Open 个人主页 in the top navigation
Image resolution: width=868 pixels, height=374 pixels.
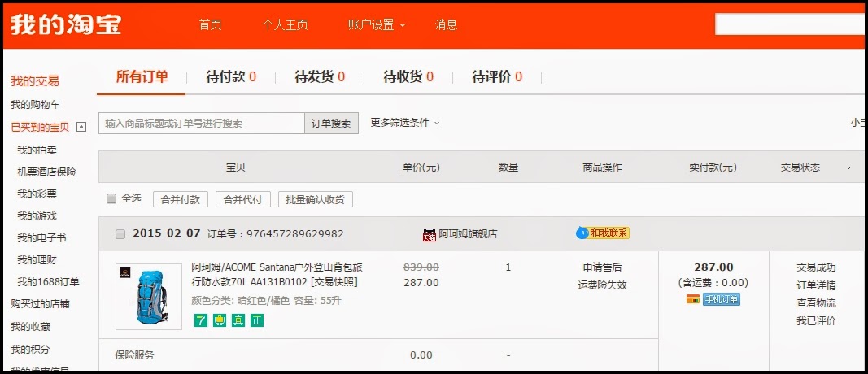[285, 25]
